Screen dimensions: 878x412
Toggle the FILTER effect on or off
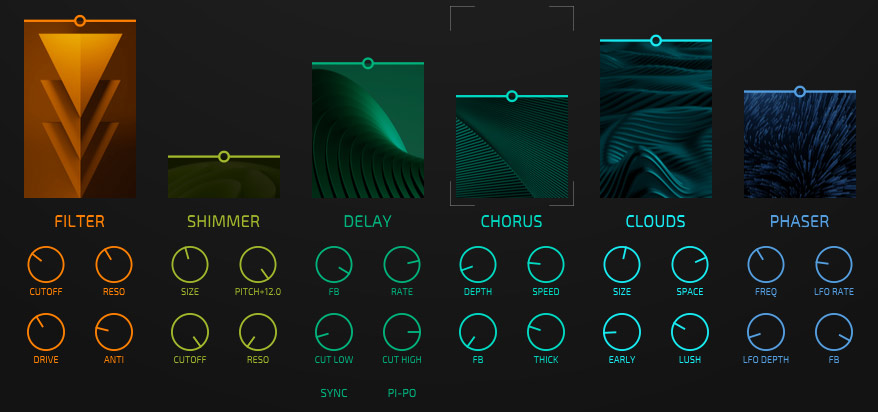coord(80,221)
